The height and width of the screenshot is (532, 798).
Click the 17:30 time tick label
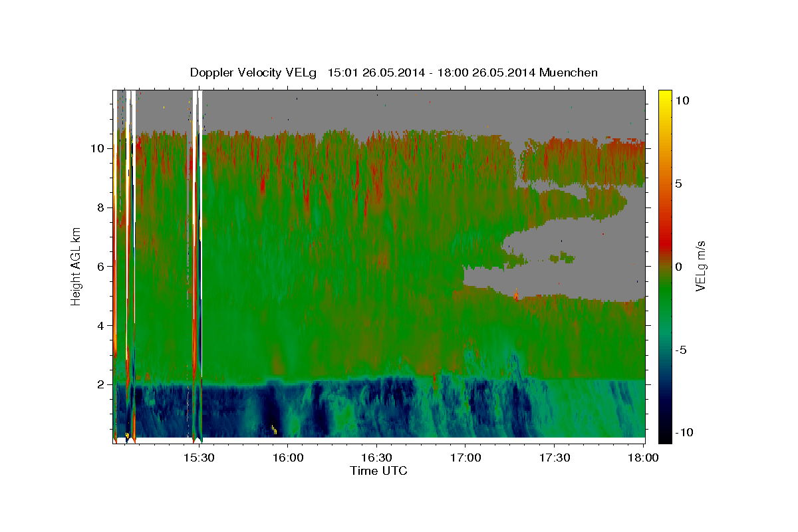(555, 458)
